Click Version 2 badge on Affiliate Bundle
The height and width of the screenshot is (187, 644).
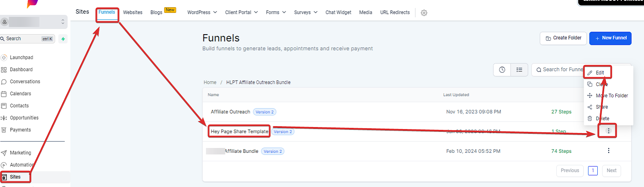pos(273,152)
